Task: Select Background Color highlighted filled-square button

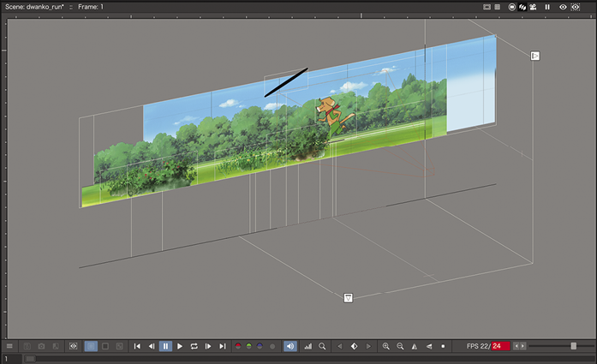Action: tap(91, 346)
